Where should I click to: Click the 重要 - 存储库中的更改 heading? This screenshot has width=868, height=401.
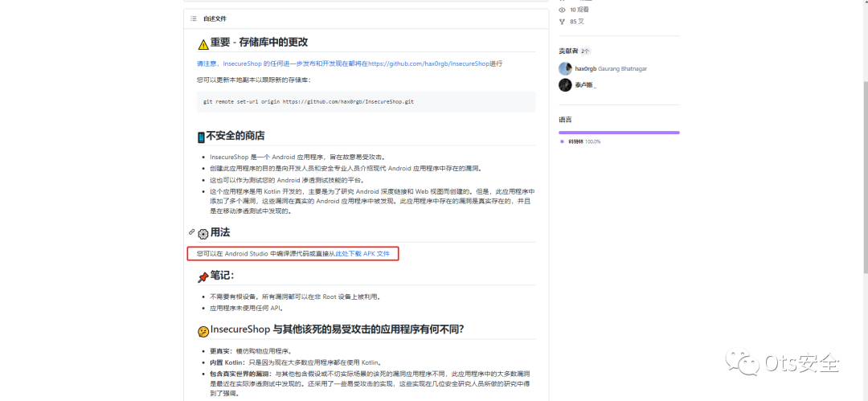[x=259, y=43]
